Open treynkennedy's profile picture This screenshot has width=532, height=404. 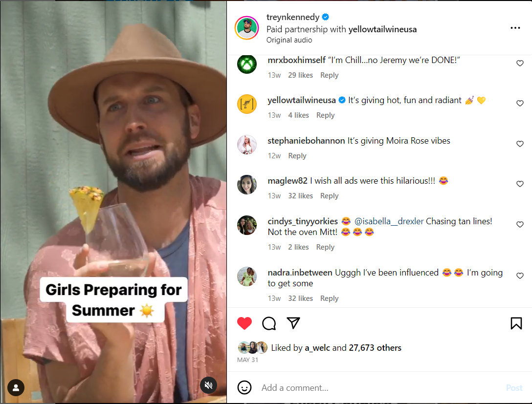point(247,28)
